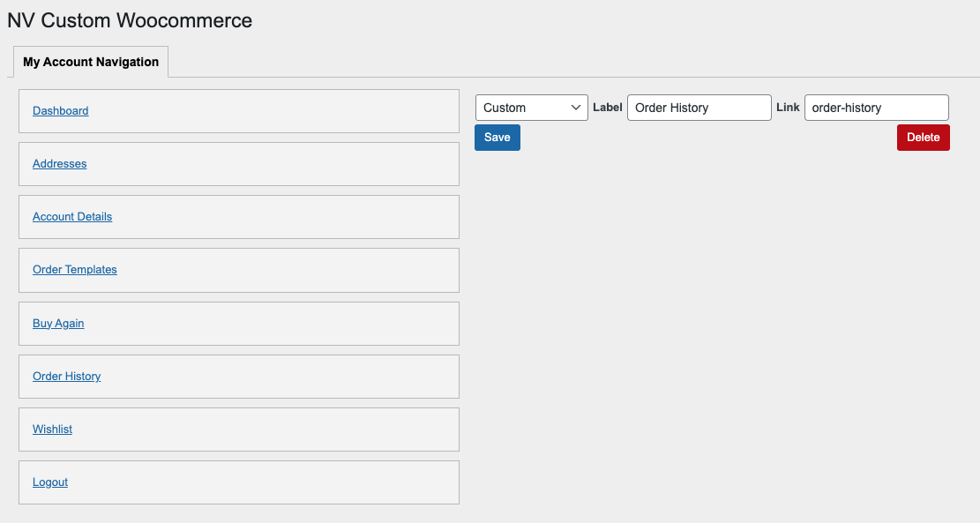
Task: Select the Addresses menu item link
Action: [x=59, y=164]
